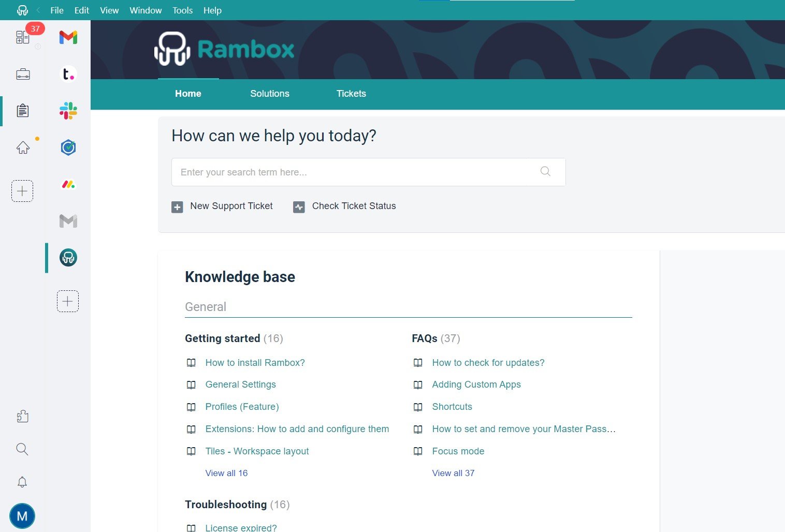The width and height of the screenshot is (785, 532).
Task: Open the Slack app icon
Action: click(x=68, y=111)
